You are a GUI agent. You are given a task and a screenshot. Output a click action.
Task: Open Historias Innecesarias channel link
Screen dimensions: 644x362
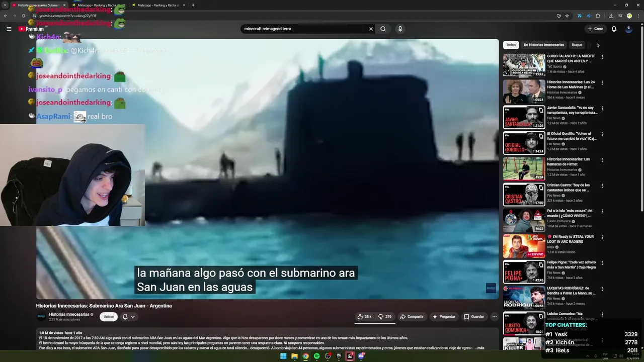coord(70,314)
